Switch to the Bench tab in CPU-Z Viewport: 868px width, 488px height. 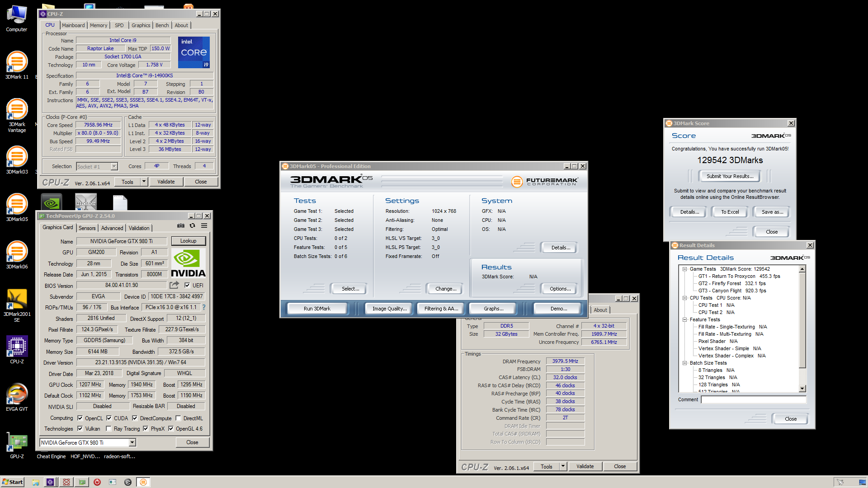162,25
